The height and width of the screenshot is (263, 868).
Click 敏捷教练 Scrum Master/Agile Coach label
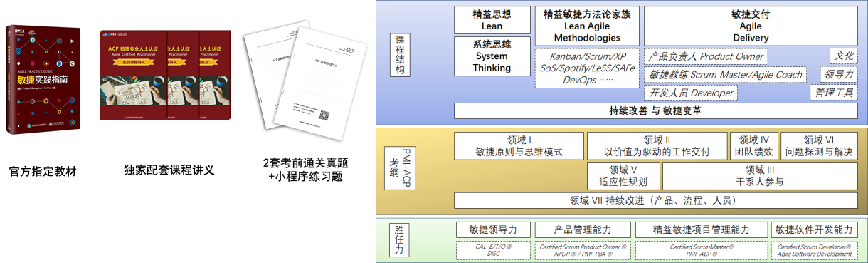pos(726,74)
